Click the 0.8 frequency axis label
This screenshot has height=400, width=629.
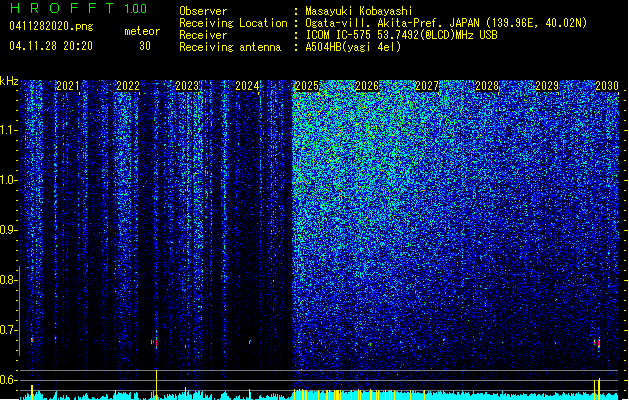pyautogui.click(x=9, y=280)
